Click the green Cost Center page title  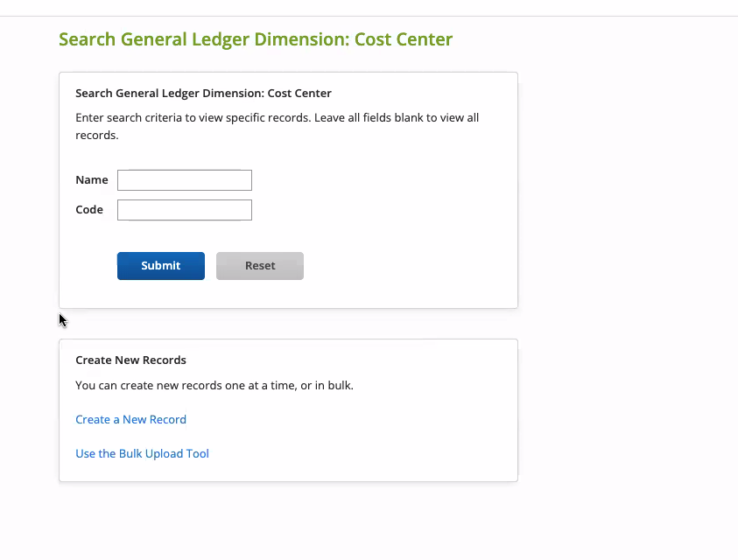point(256,39)
